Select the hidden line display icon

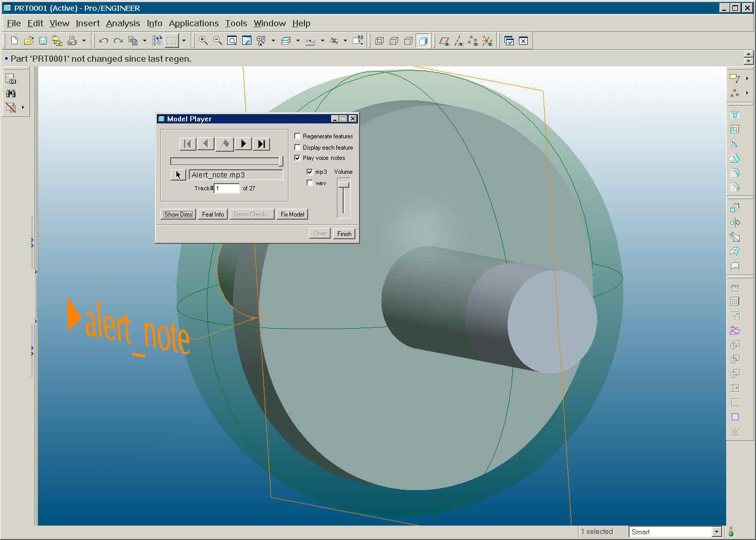click(394, 41)
